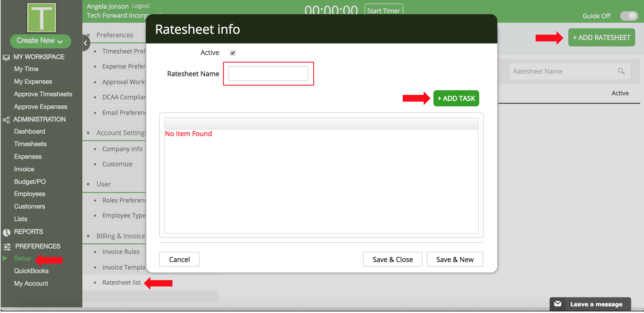Open Timesheets under Administration

(30, 144)
